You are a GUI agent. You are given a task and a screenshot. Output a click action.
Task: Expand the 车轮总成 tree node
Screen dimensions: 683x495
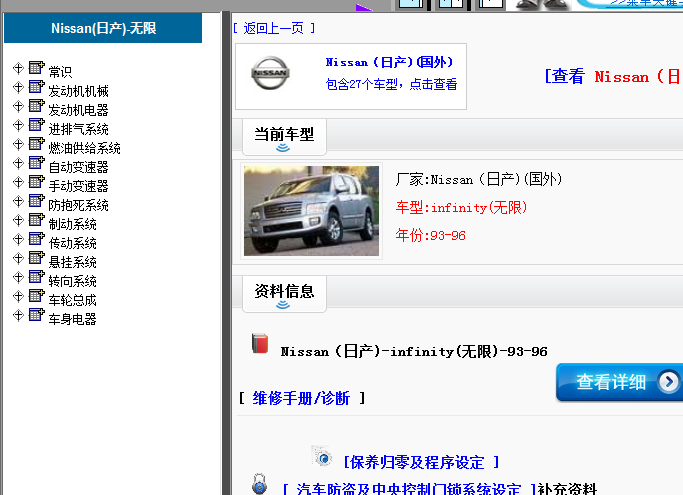coord(18,296)
